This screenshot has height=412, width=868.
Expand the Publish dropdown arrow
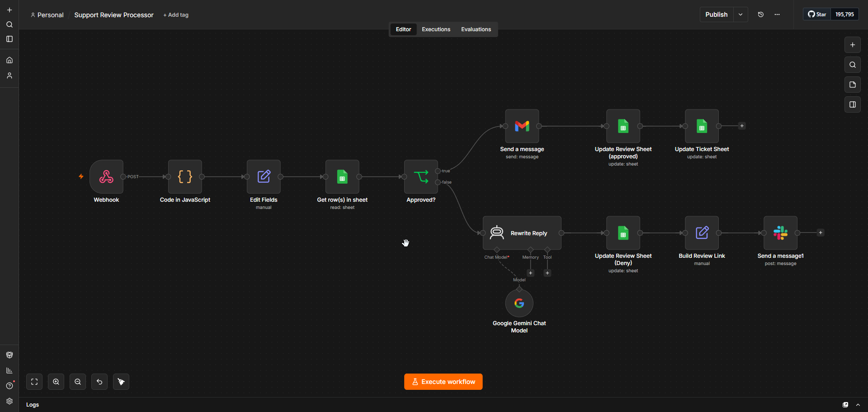click(741, 14)
